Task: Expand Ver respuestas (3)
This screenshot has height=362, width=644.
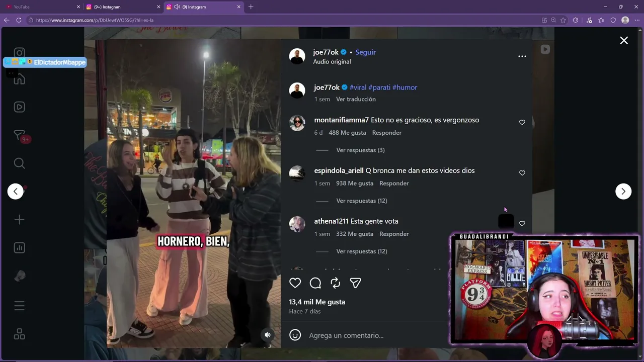Action: 361,150
